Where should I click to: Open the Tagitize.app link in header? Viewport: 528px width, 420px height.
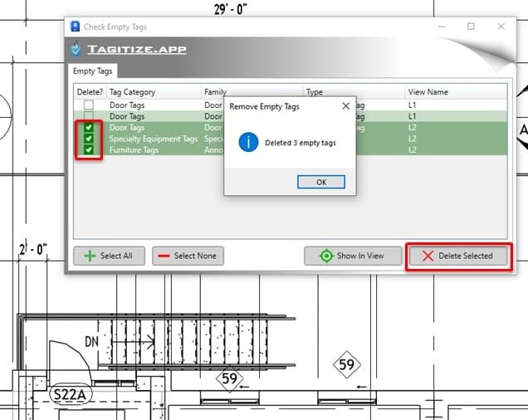pyautogui.click(x=137, y=49)
